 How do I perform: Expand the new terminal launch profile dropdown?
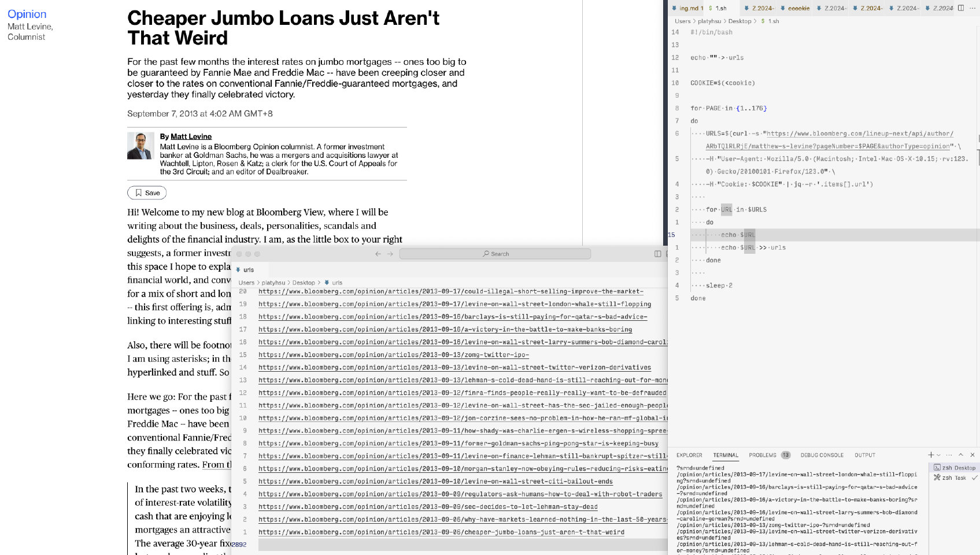click(x=938, y=455)
